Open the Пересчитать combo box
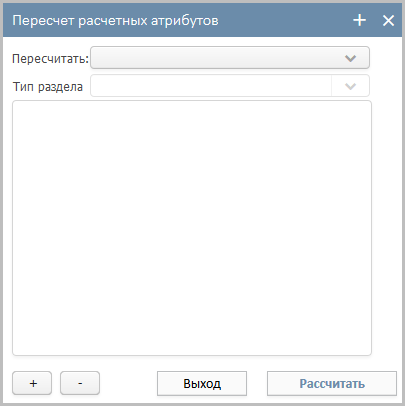Viewport: 405px width, 406px height. (230, 58)
